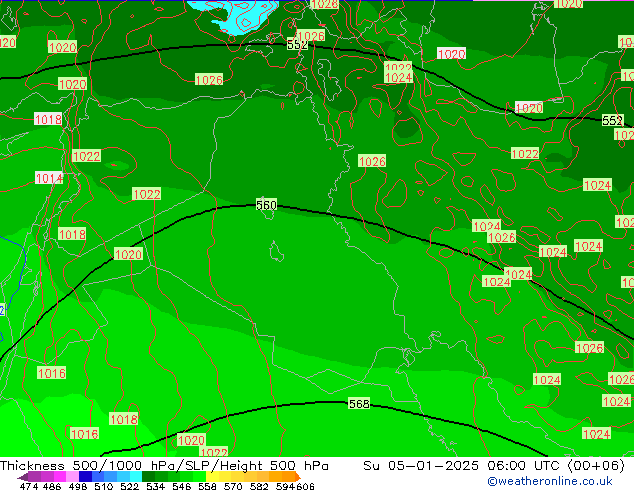
Task: Click the 552 label at top center
Action: pos(297,44)
